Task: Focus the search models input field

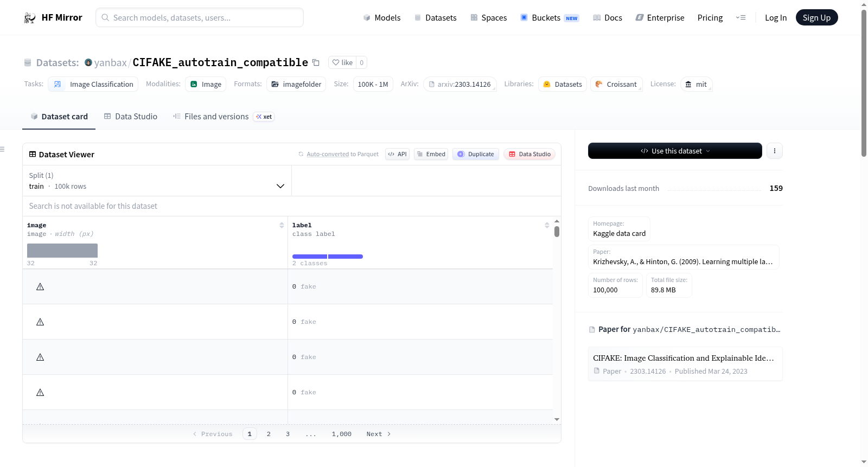Action: point(200,17)
